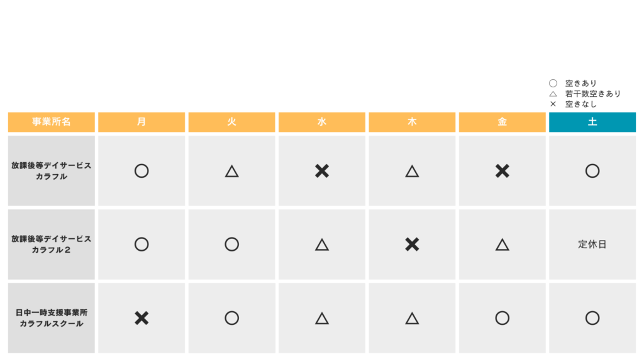Click the circle icon for カラフルスクール on Saturday
The width and height of the screenshot is (644, 362).
[x=592, y=318]
